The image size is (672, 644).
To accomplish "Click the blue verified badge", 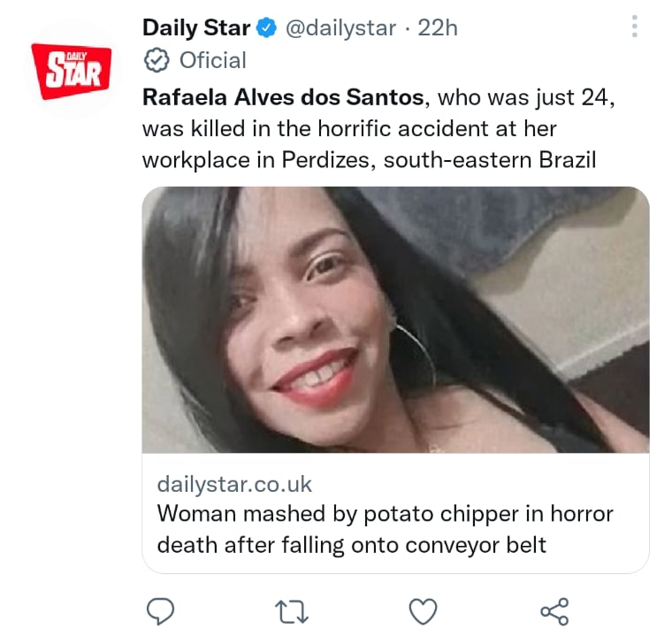I will tap(266, 28).
